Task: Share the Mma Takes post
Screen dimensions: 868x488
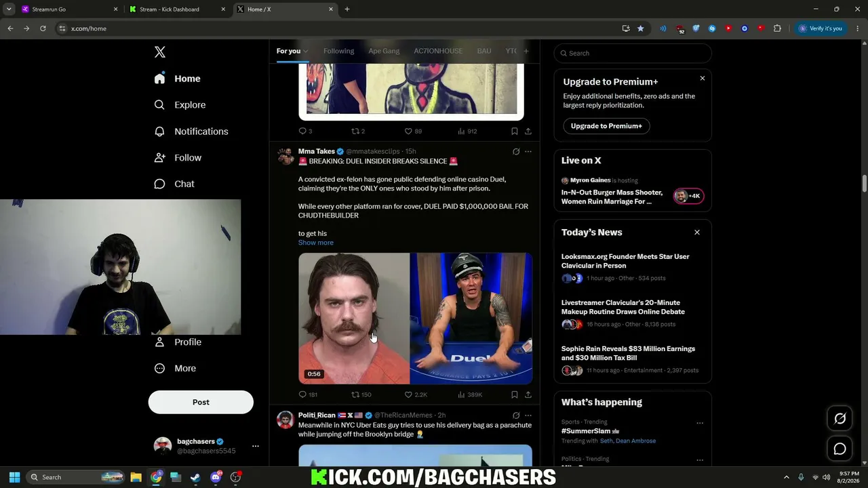Action: pos(528,394)
